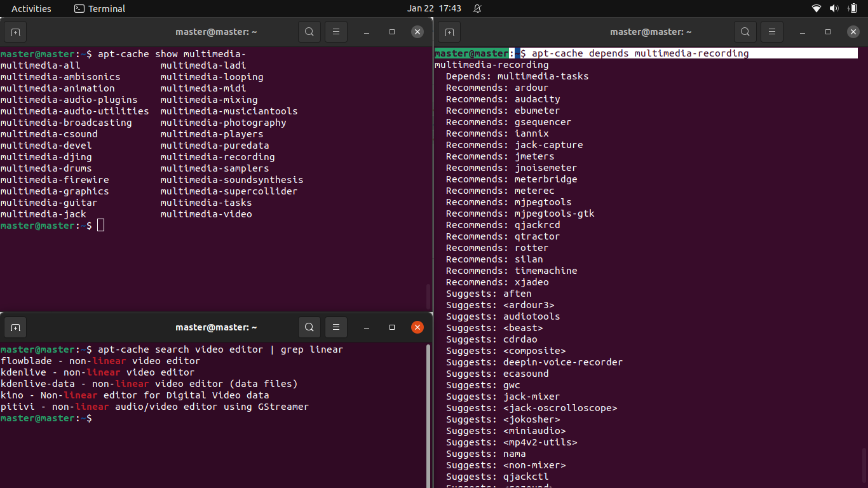This screenshot has height=488, width=868.
Task: Click 'flowblade - non-linear video editor' result
Action: tap(100, 361)
